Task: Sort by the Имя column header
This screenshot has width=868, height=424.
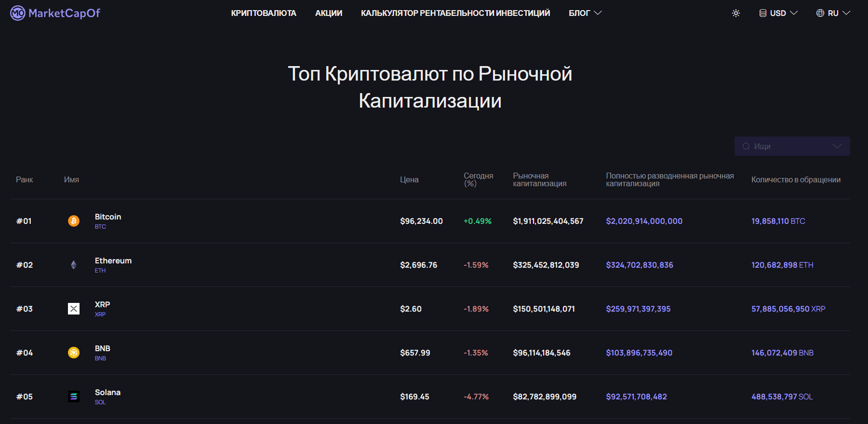Action: [71, 179]
